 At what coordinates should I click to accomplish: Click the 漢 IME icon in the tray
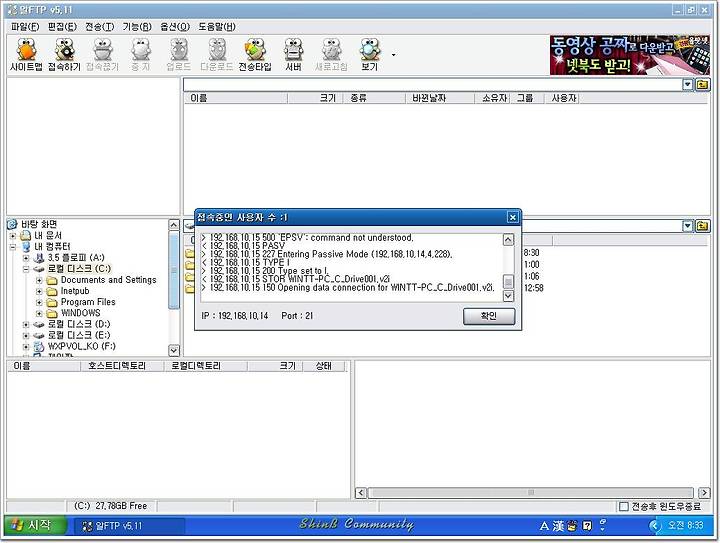[x=558, y=526]
